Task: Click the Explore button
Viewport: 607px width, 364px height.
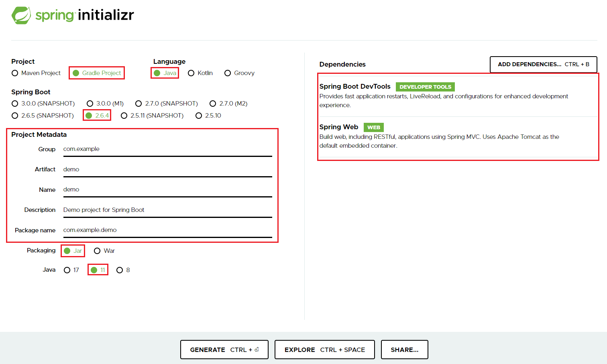Action: pos(325,350)
